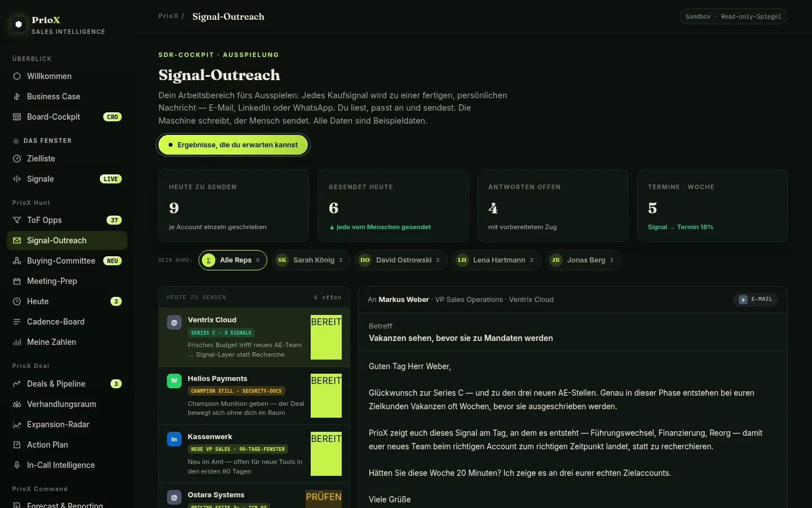The height and width of the screenshot is (508, 812).
Task: Click the '6 offen' counter in list header
Action: [x=328, y=297]
